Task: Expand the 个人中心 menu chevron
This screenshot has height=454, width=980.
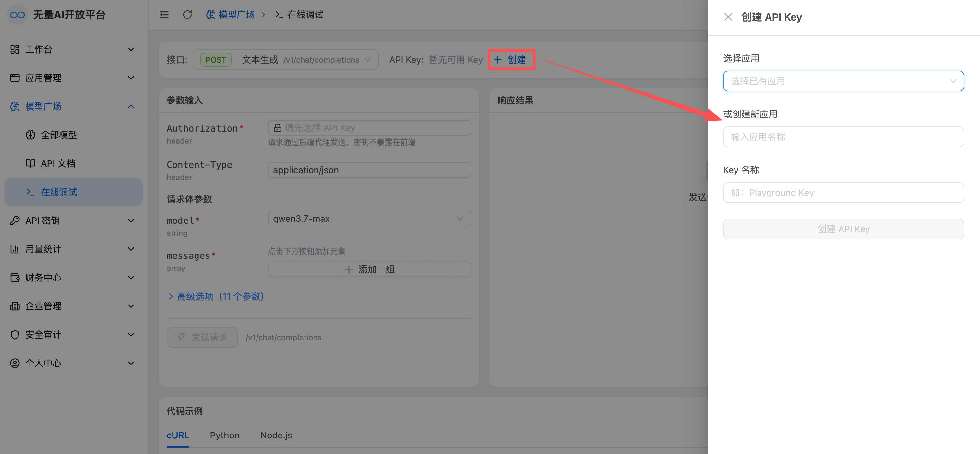Action: click(131, 363)
